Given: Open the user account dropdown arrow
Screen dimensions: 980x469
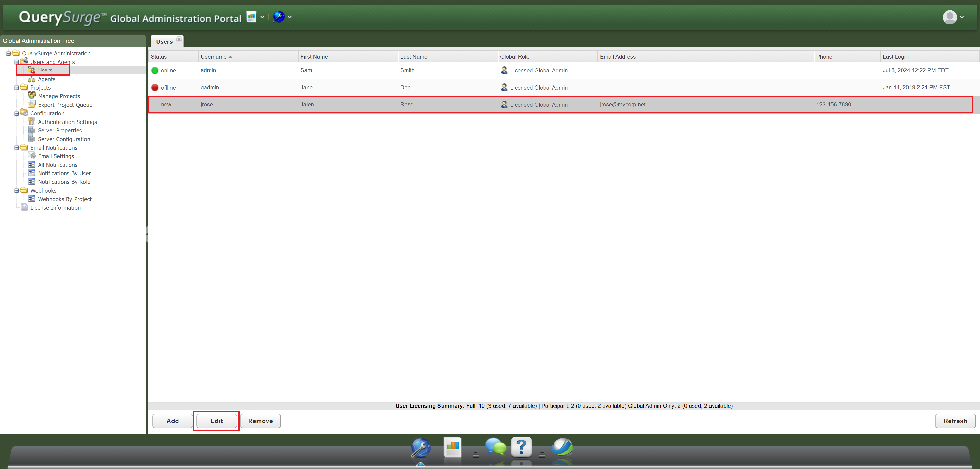Looking at the screenshot, I should (962, 17).
